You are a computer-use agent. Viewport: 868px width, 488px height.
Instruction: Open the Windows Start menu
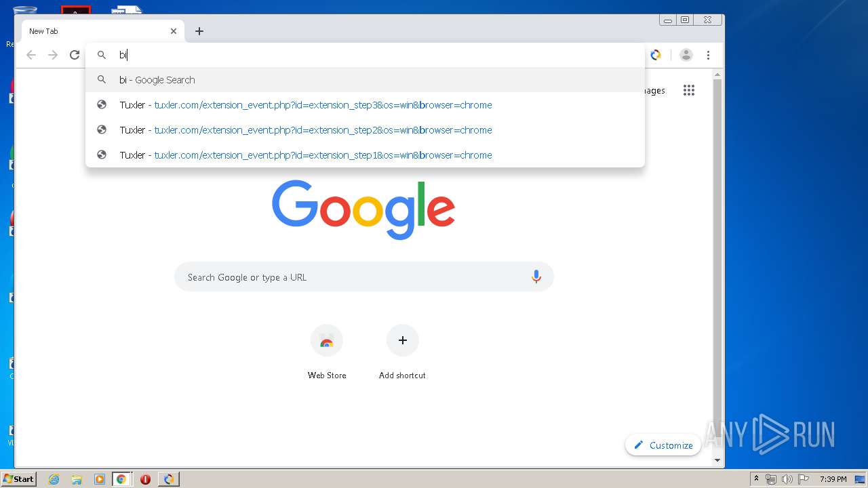tap(18, 479)
